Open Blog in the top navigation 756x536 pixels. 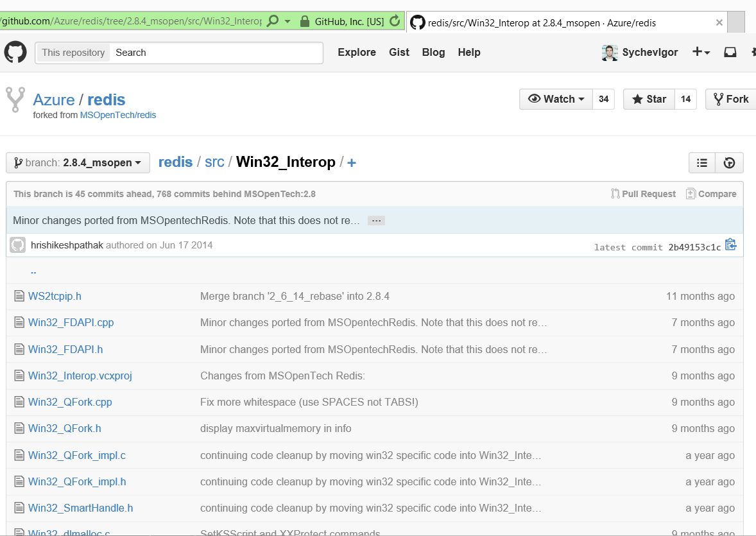433,52
